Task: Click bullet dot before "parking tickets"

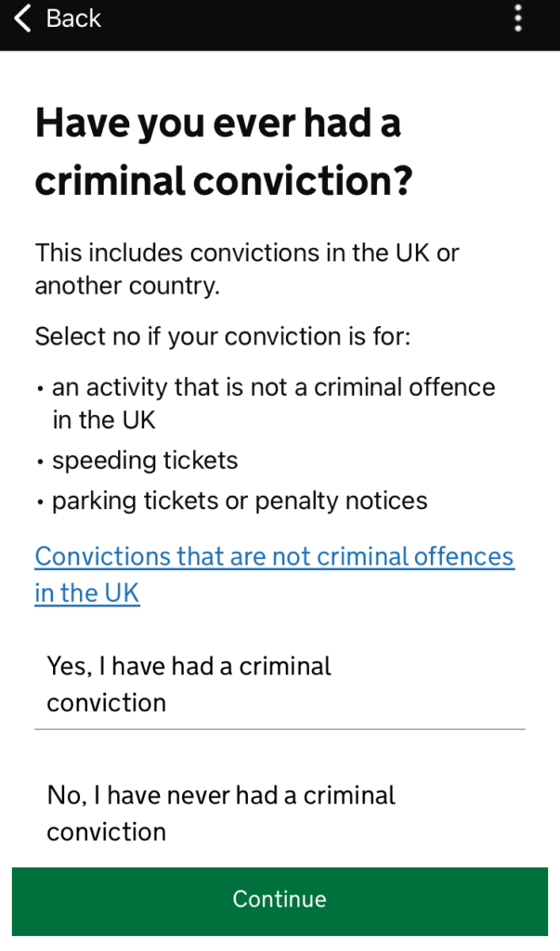Action: pyautogui.click(x=41, y=502)
